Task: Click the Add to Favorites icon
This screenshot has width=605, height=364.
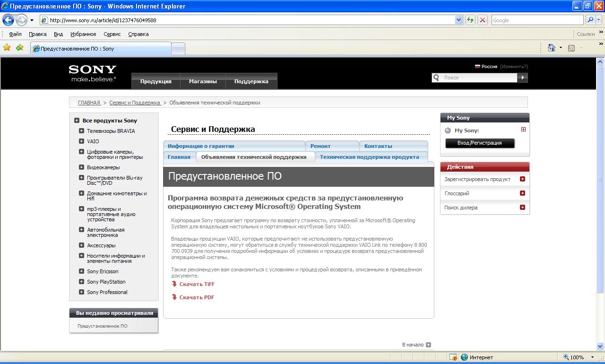Action: [x=19, y=48]
